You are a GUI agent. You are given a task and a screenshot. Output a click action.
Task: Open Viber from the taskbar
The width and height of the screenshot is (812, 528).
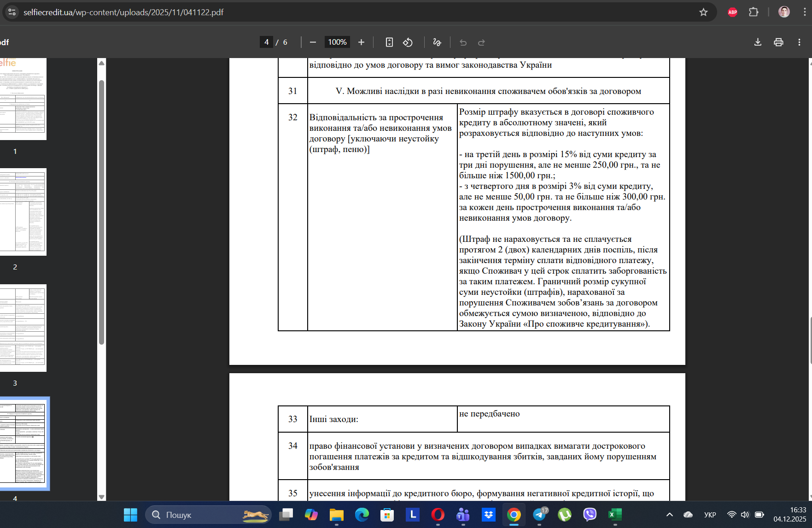click(590, 515)
